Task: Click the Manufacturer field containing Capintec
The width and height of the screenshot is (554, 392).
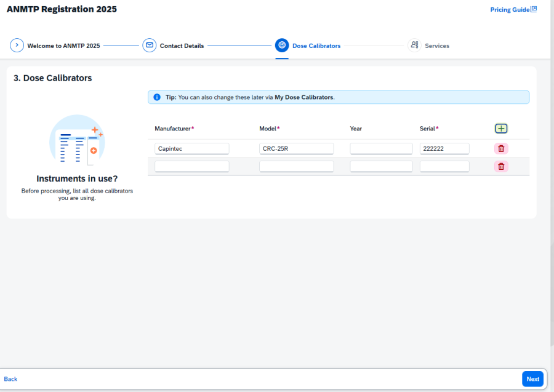Action: click(191, 148)
